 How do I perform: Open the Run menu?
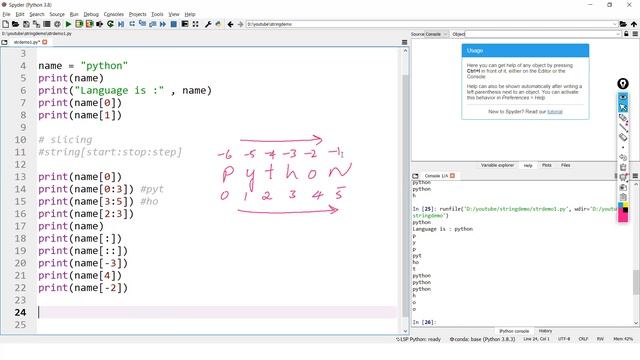(74, 14)
